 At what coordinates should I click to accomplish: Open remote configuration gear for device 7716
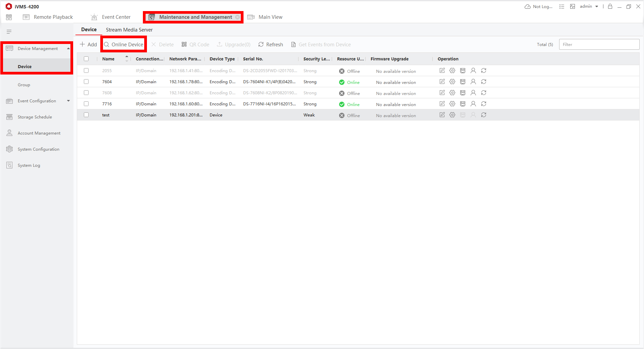(452, 104)
